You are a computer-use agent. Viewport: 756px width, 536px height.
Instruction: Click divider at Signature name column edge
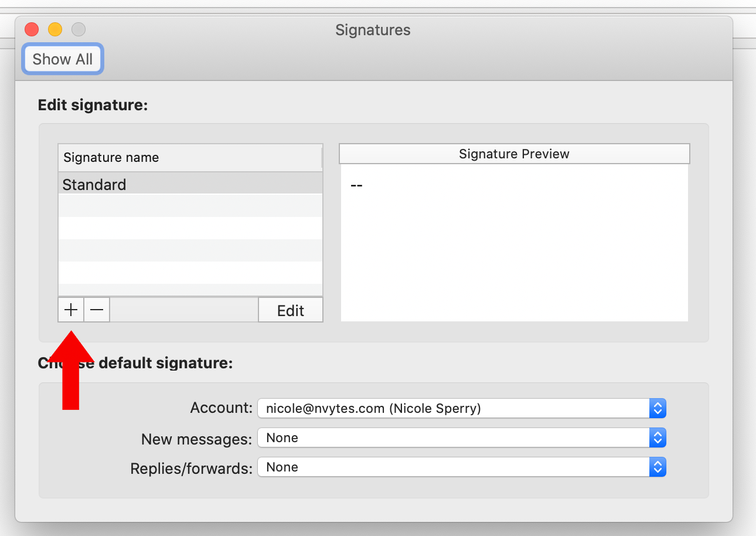(322, 158)
